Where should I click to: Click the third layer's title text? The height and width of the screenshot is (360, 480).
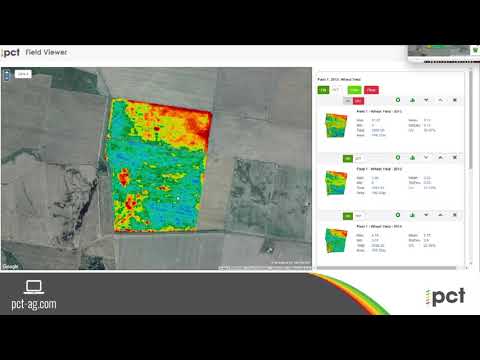point(379,226)
